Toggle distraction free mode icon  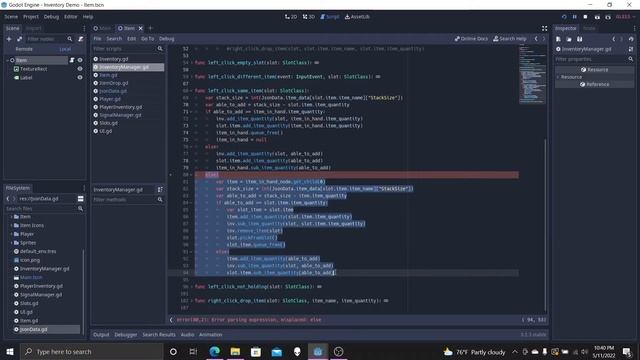[544, 28]
